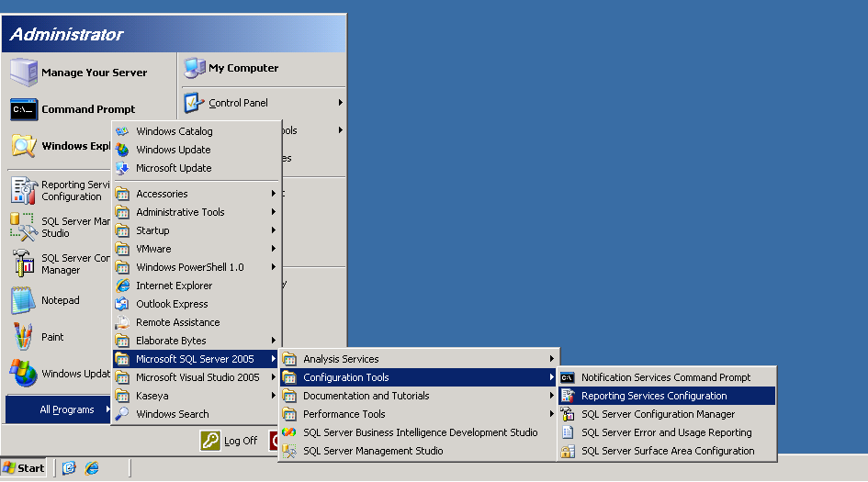Open SQL Server Management Studio label in SQL Server 2005 submenu

coord(373,451)
